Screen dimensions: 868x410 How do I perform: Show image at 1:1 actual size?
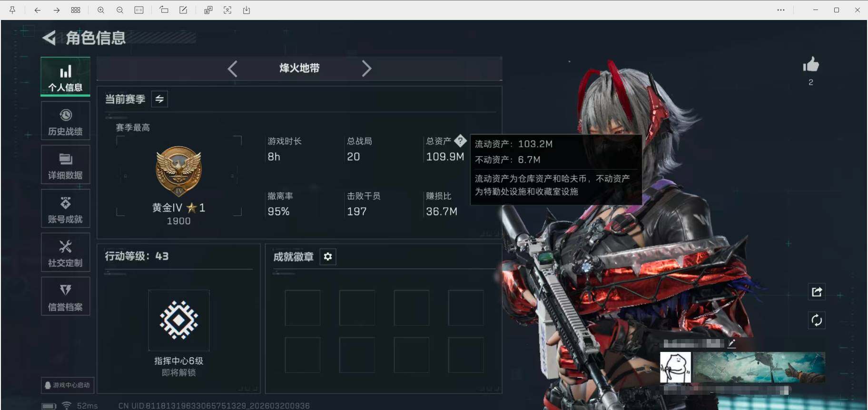(x=139, y=10)
